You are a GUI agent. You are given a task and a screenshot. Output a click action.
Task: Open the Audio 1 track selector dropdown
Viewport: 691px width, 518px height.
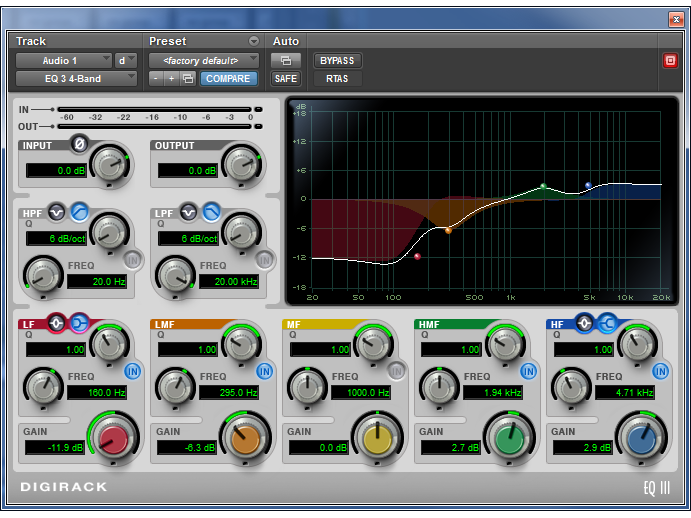(63, 60)
